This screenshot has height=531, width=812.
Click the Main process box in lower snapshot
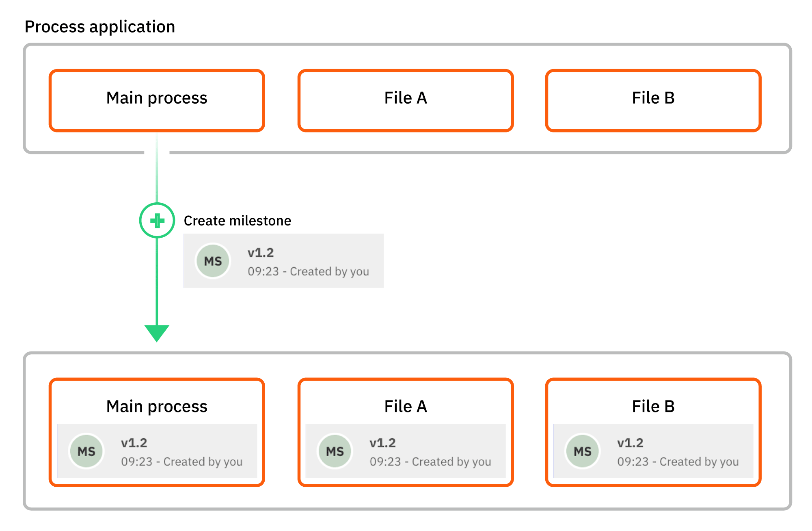coord(157,406)
